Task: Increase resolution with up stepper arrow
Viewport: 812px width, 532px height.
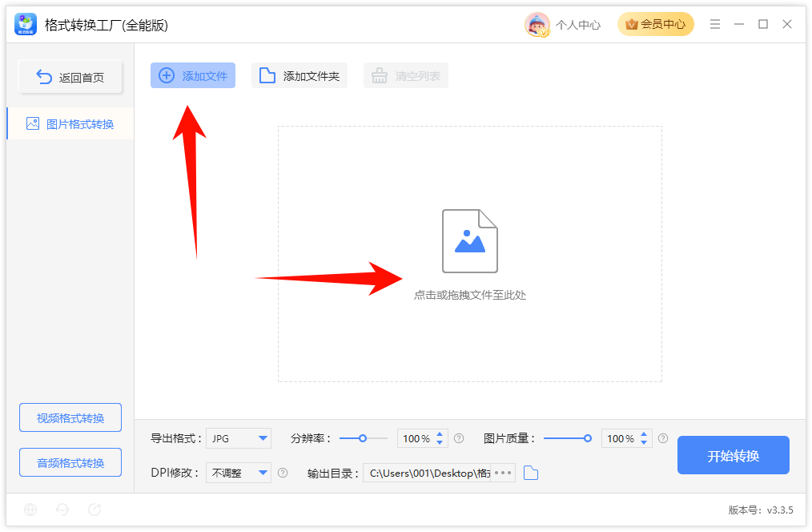Action: point(440,434)
